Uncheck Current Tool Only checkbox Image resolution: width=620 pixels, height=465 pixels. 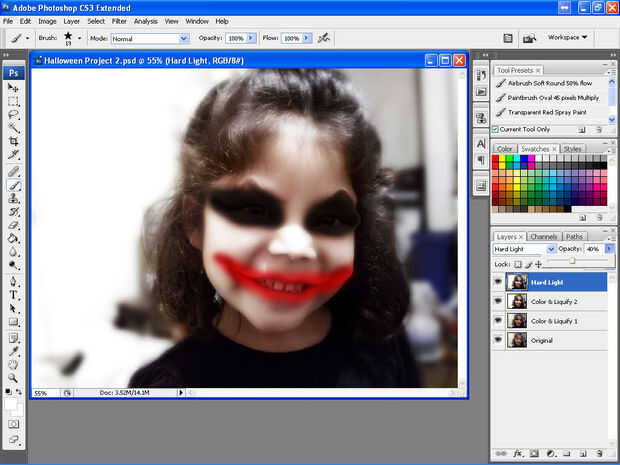coord(495,129)
